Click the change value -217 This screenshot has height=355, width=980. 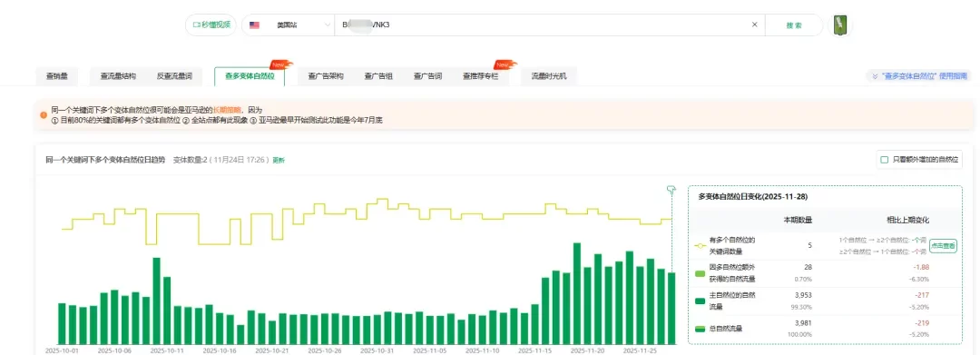(922, 295)
